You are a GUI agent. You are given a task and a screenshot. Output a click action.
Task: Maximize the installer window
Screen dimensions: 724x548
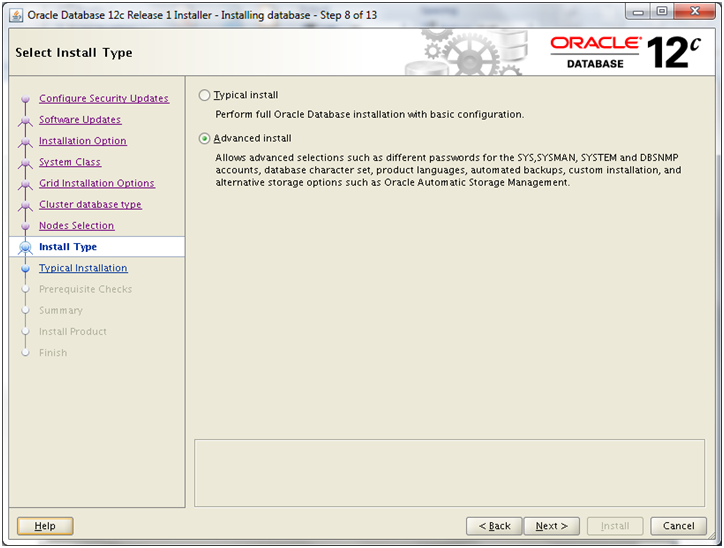tap(662, 12)
